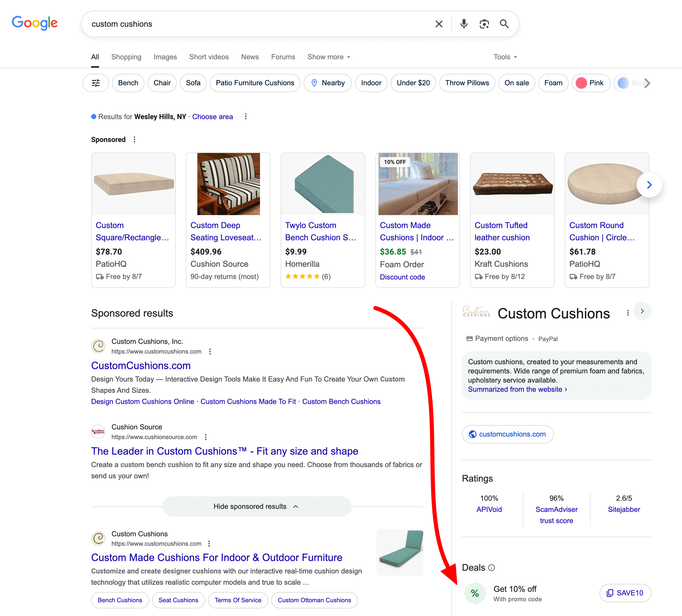This screenshot has height=616, width=682.
Task: Open the CustomCushions.com ad headline
Action: (141, 366)
